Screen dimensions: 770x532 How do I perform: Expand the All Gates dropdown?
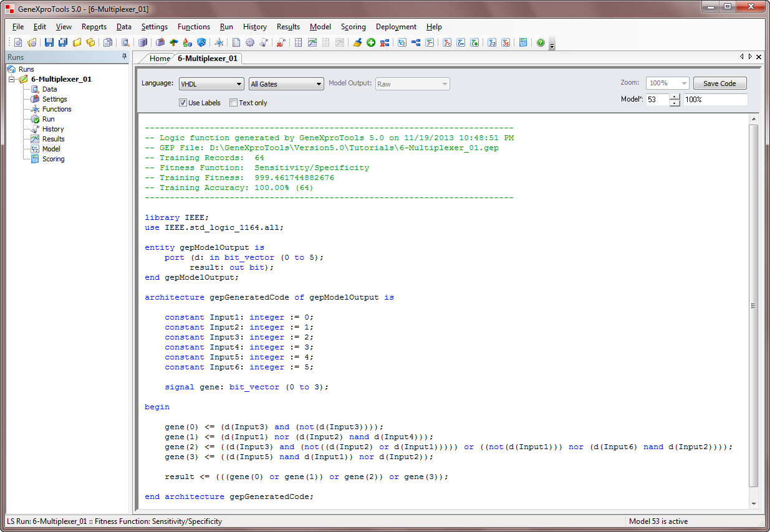pos(286,84)
